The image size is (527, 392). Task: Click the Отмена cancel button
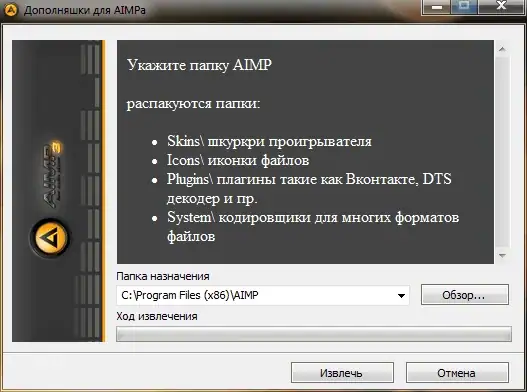tap(457, 373)
